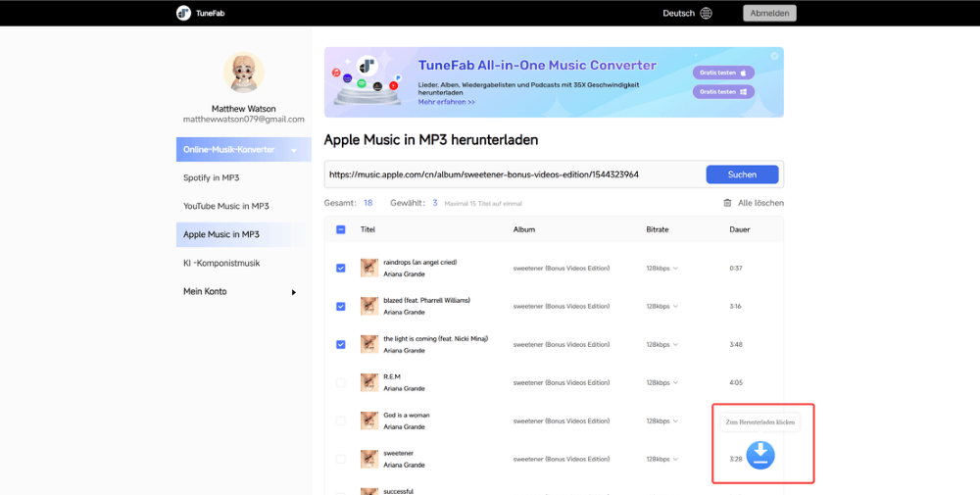Open bitrate dropdown for God is a woman
This screenshot has height=495, width=980.
[661, 421]
